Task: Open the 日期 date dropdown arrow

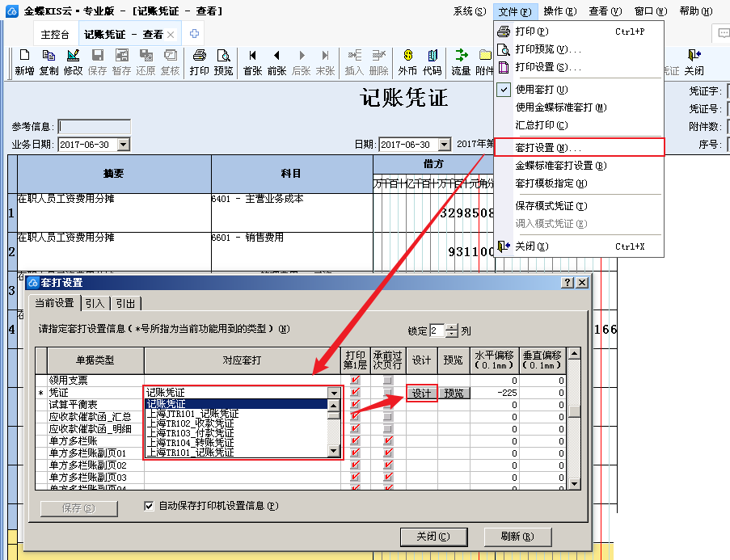Action: coord(444,145)
